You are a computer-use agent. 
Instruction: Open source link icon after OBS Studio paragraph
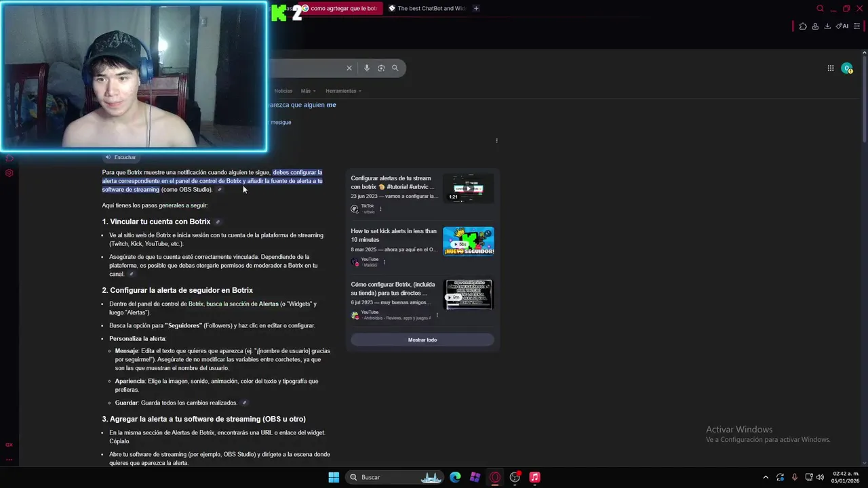click(219, 190)
